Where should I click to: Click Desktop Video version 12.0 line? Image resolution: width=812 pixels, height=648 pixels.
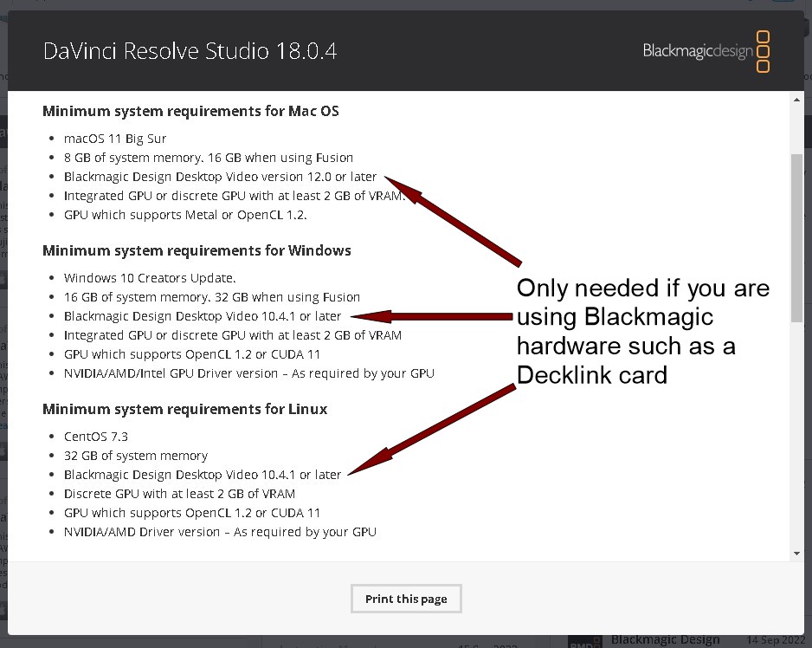(x=220, y=177)
